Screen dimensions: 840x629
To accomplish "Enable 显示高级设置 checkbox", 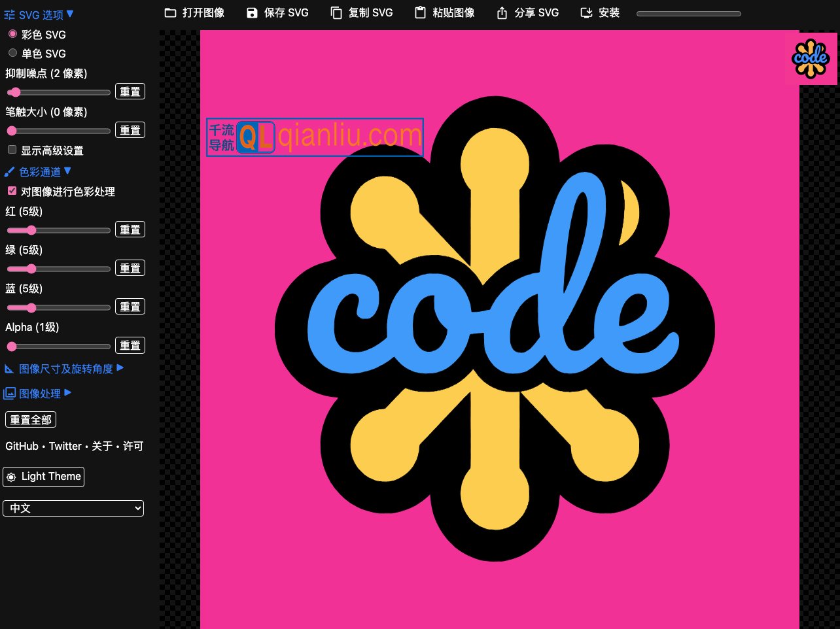I will pyautogui.click(x=10, y=150).
